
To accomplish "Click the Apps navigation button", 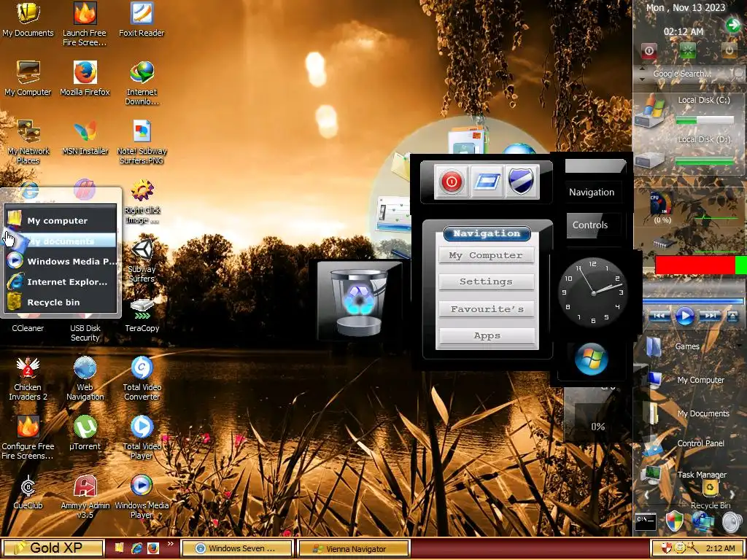I will coord(486,335).
